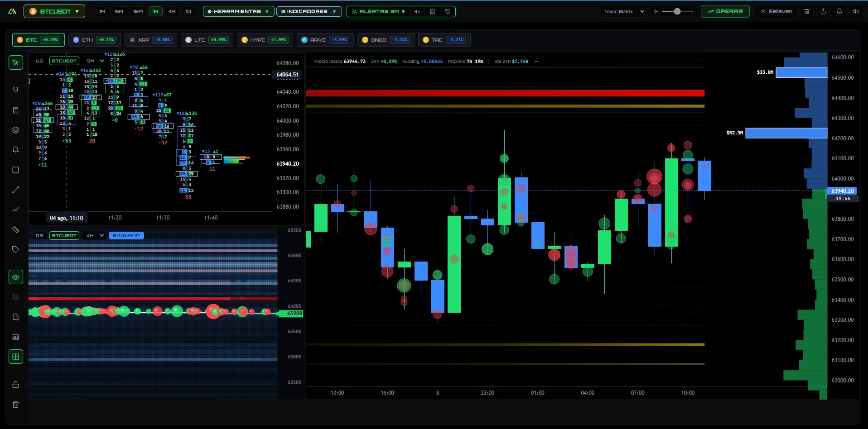Select the TAC ticker chip

(x=444, y=40)
